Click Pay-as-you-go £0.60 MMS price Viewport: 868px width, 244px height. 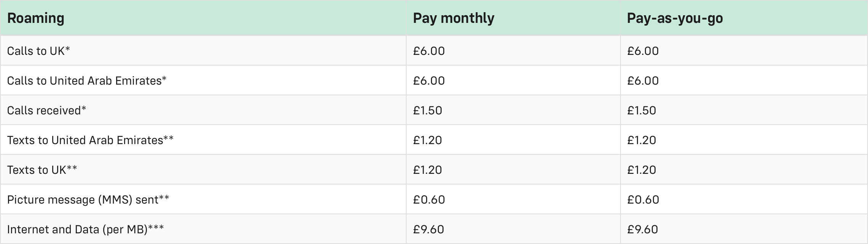643,200
